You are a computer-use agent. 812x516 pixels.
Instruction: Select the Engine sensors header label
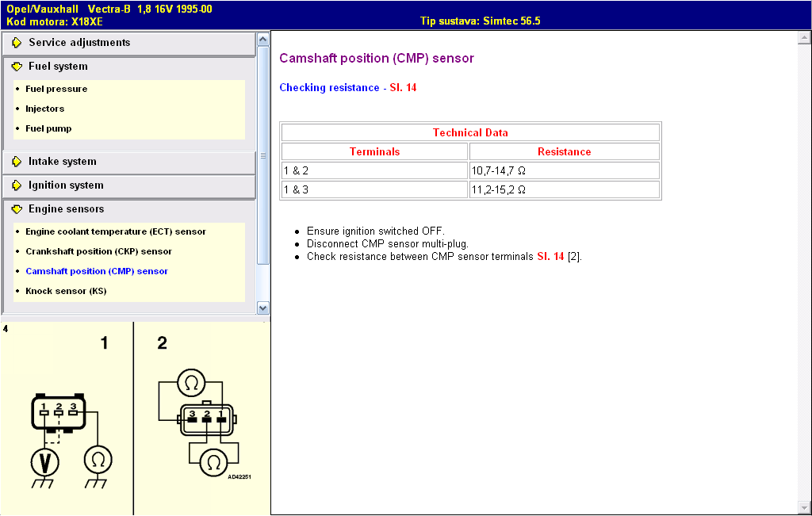[x=67, y=209]
